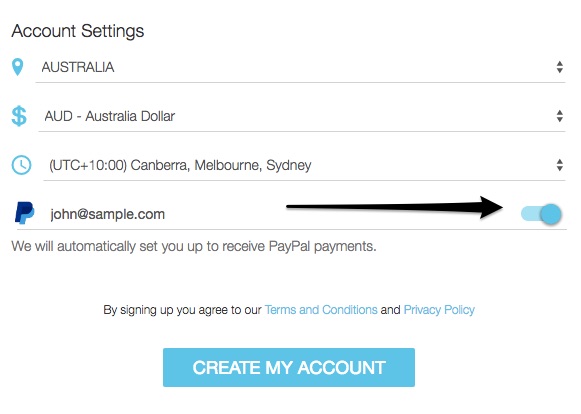Screen dimensions: 581x414
Task: Open the UTC+10:00 timezone dropdown
Action: coord(304,165)
